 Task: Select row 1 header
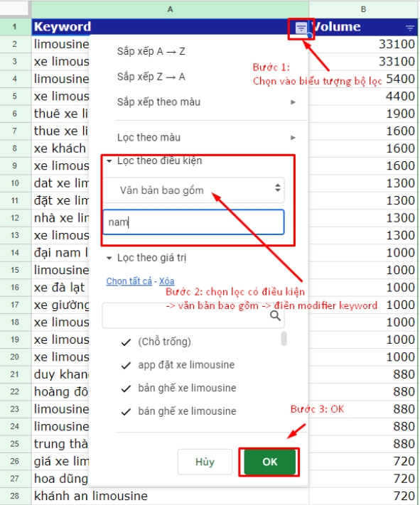coord(15,27)
